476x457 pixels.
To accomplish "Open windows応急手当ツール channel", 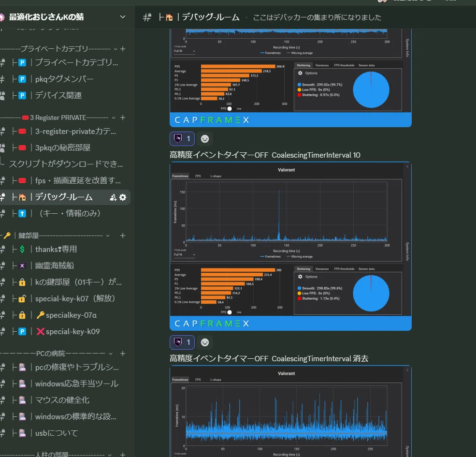I will pyautogui.click(x=65, y=383).
